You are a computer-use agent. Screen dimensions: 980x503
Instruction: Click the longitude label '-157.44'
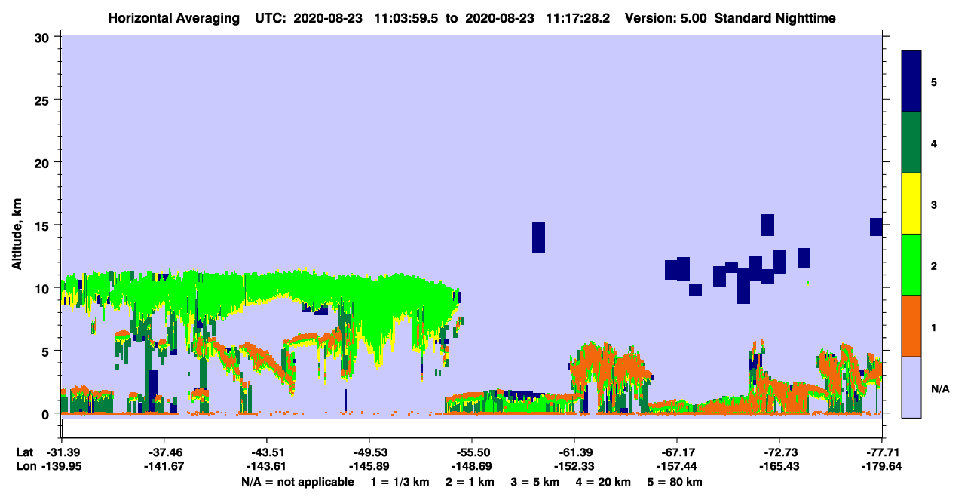676,466
